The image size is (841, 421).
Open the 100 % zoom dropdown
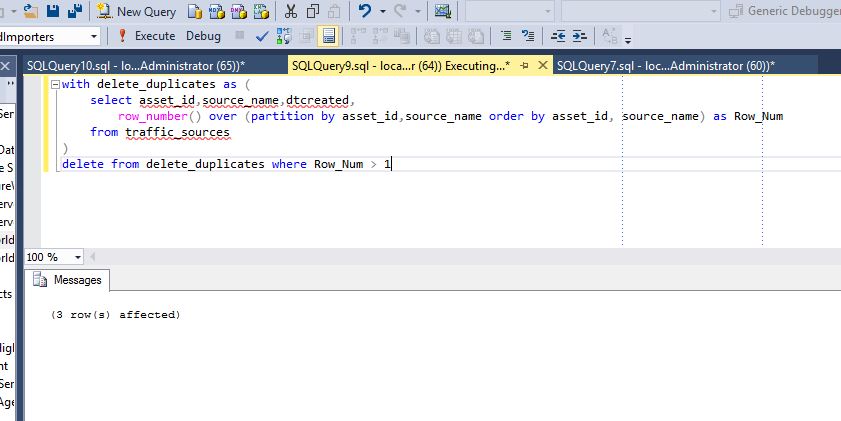[78, 257]
